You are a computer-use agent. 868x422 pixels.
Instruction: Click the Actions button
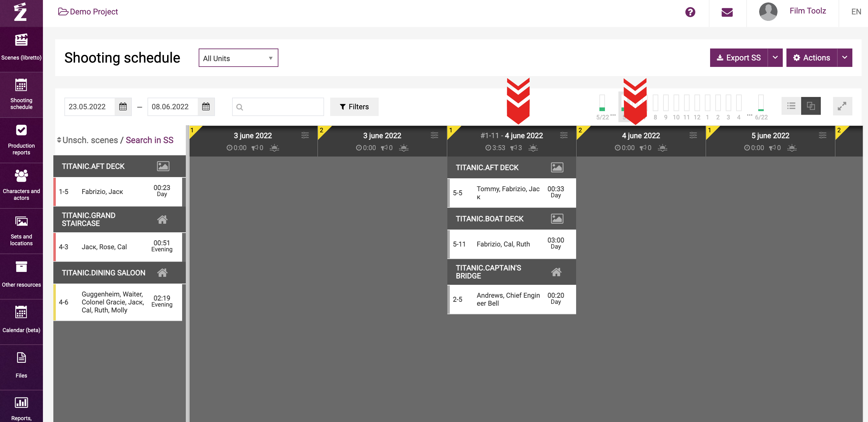tap(812, 58)
